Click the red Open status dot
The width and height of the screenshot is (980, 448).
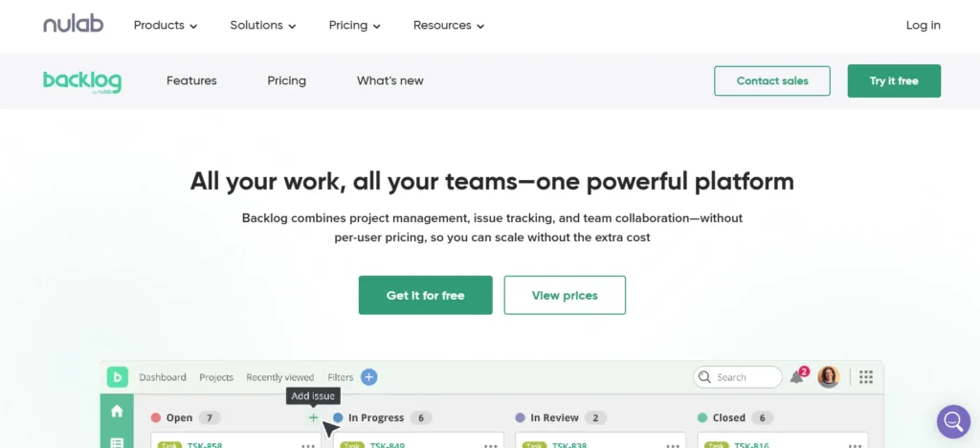156,417
